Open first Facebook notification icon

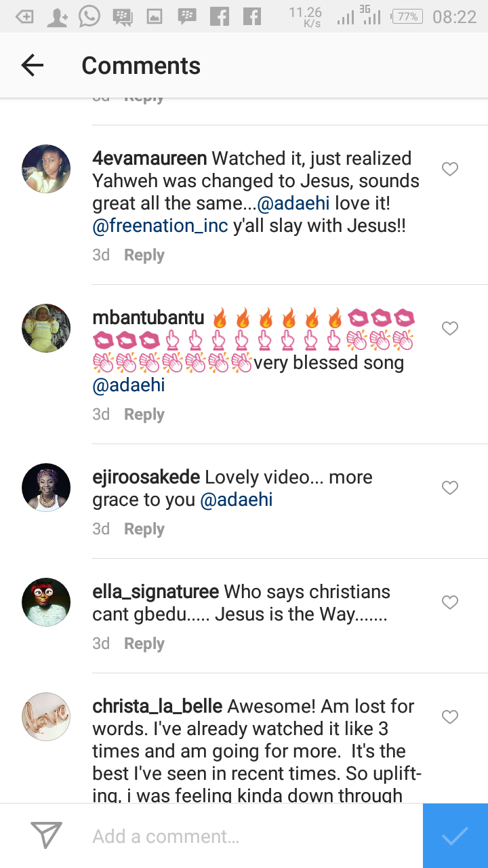pyautogui.click(x=220, y=16)
